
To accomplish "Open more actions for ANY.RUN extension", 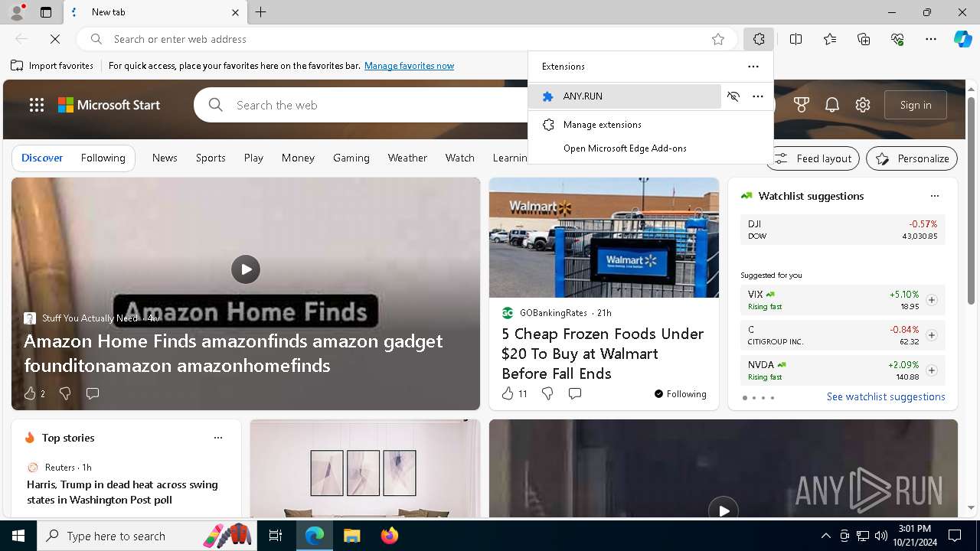I will [758, 96].
